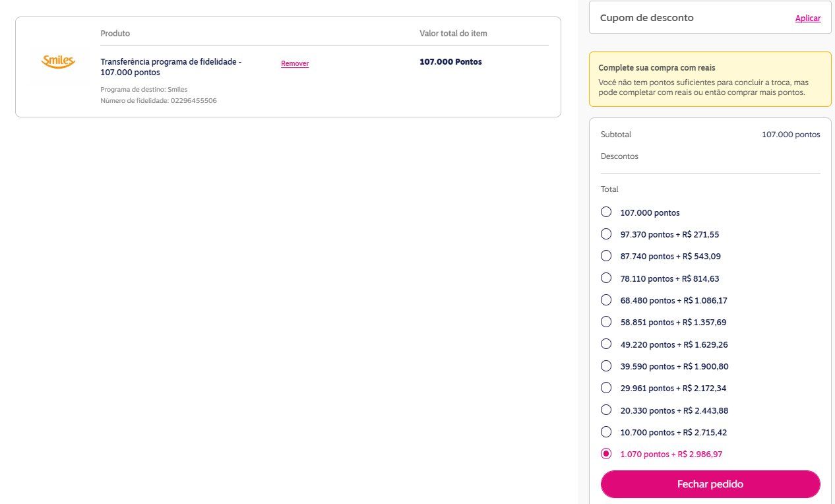Click the Smiles logo
The image size is (835, 504).
point(59,62)
